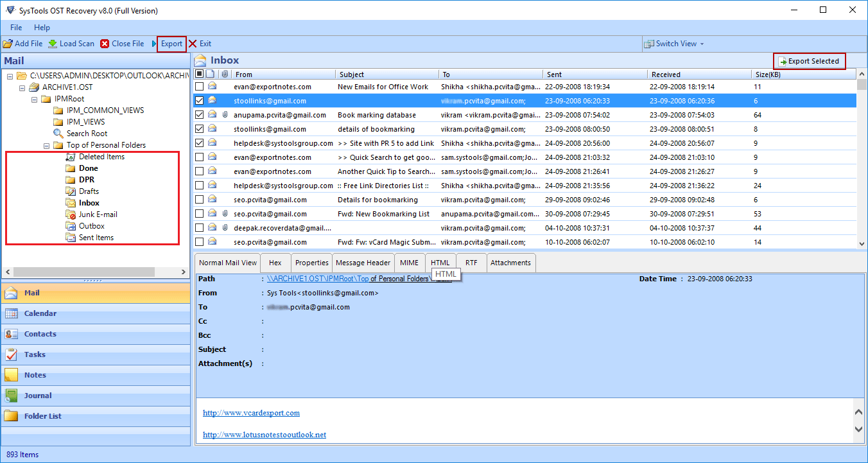This screenshot has height=463, width=868.
Task: Uncheck the stoollinks@gmail.com details of bookmarking email
Action: pos(200,128)
